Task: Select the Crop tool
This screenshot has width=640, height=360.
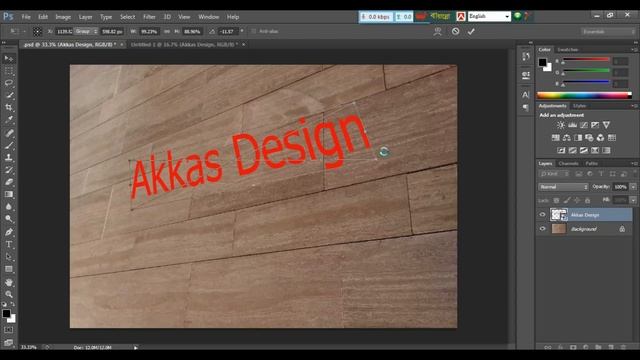Action: [x=9, y=107]
